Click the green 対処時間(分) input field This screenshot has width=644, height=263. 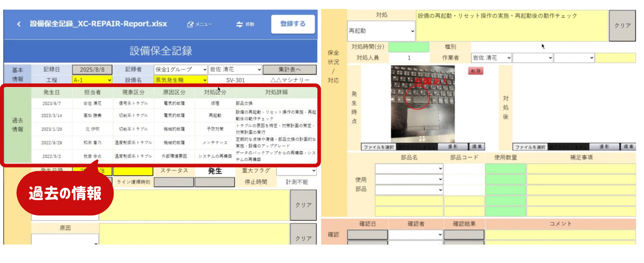(409, 47)
